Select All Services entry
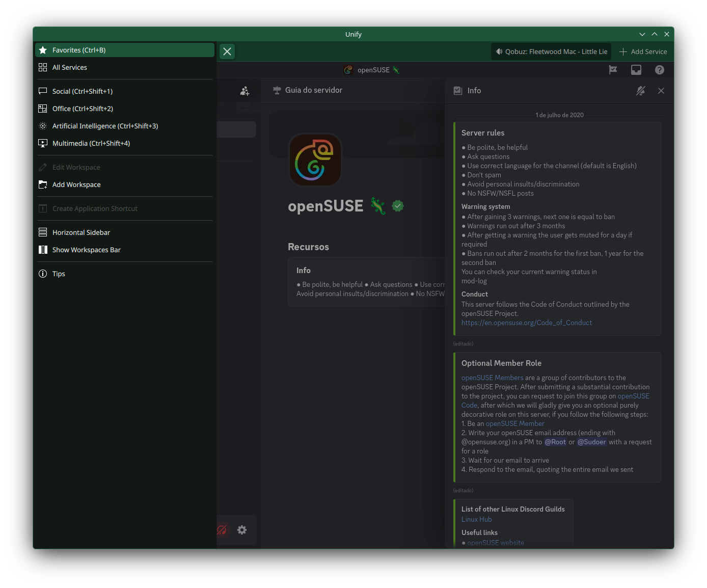Viewport: 707px width, 588px height. click(125, 67)
